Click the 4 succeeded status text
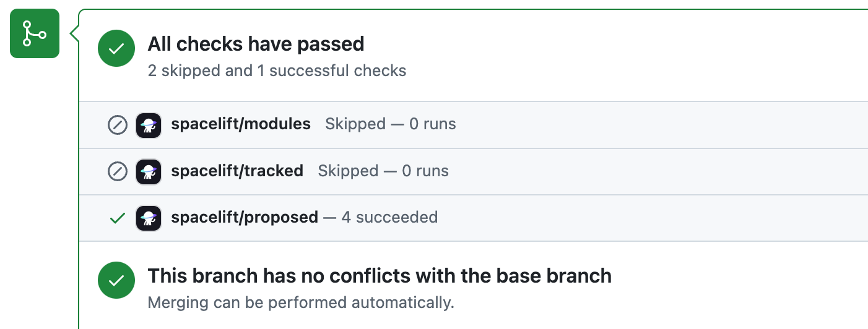This screenshot has width=868, height=329. pos(389,217)
